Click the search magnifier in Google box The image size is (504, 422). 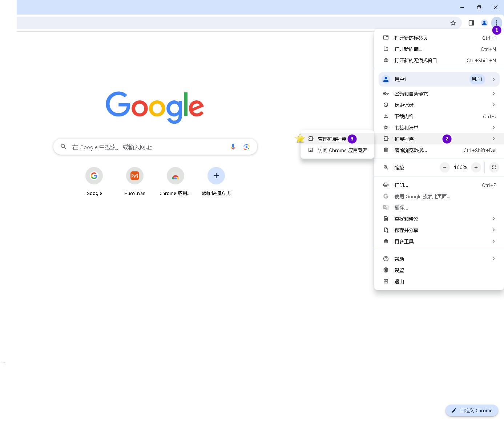64,147
